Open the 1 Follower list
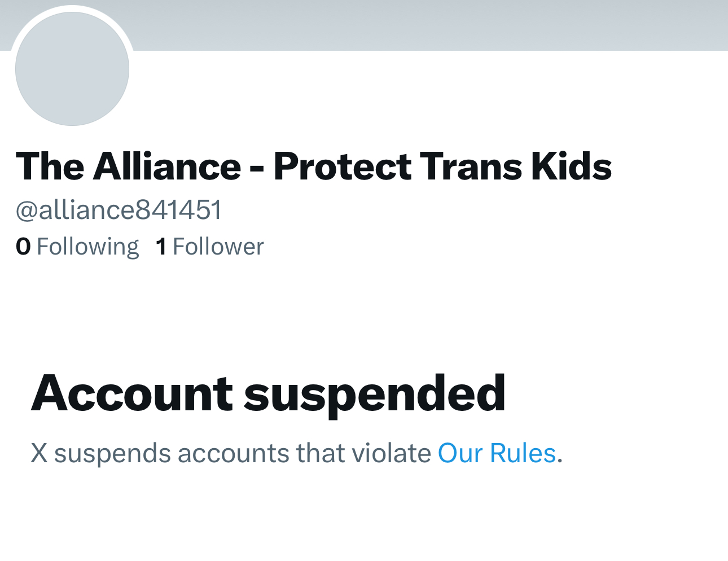The width and height of the screenshot is (728, 561). 209,247
